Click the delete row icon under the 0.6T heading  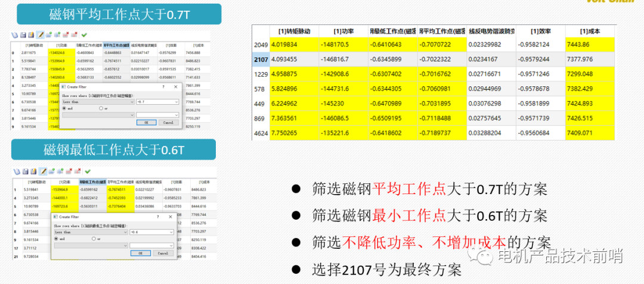69,171
